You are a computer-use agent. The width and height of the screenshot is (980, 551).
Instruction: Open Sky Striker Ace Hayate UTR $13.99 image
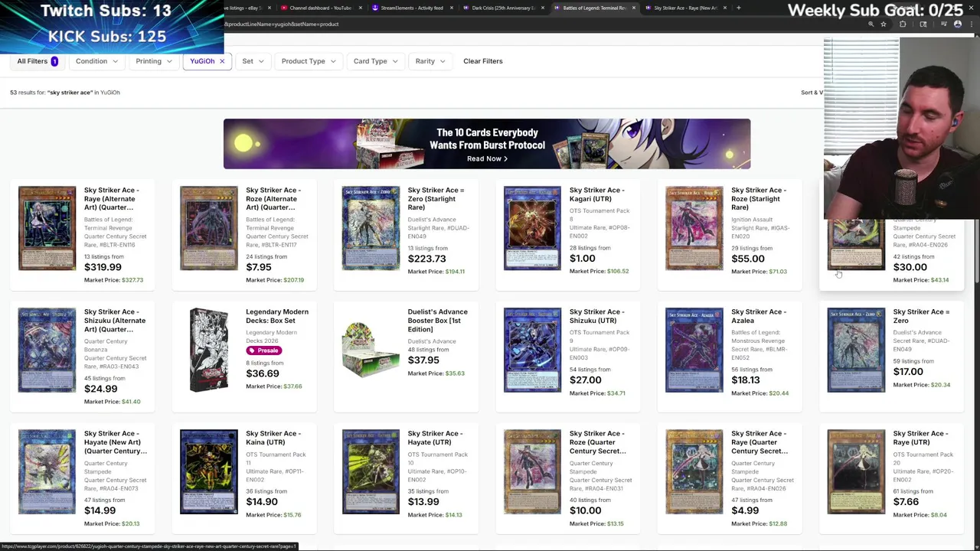tap(371, 471)
